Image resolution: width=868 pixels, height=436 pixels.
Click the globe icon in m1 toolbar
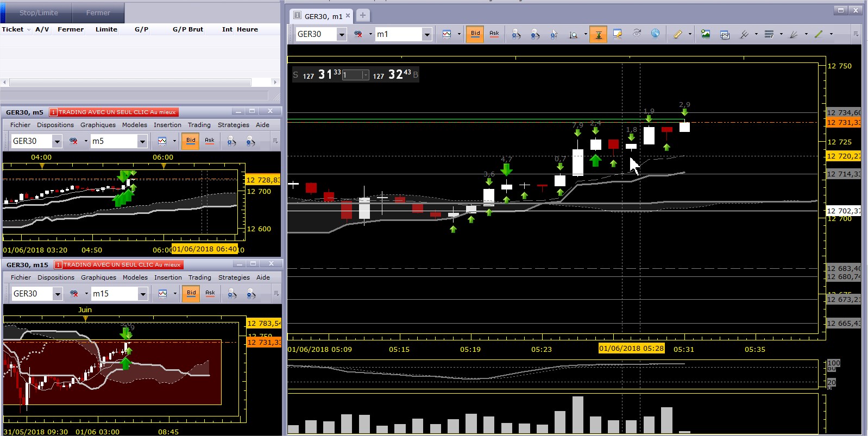[x=656, y=34]
